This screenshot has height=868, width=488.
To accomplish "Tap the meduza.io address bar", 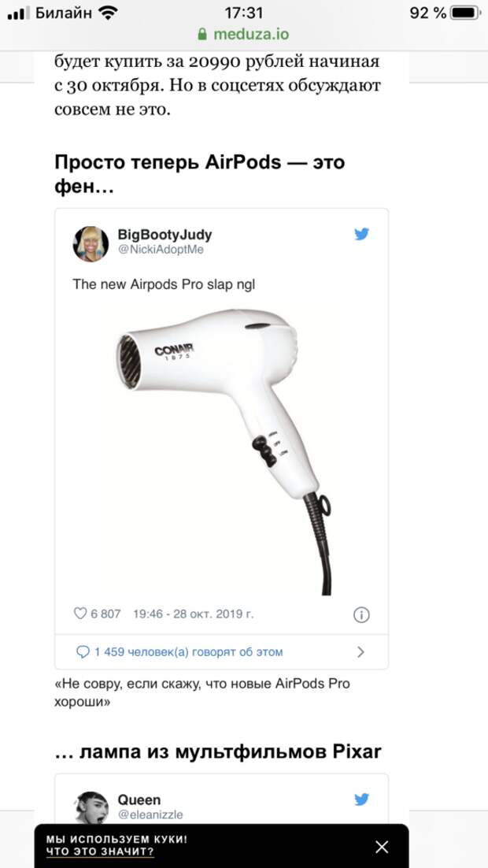I will click(243, 34).
